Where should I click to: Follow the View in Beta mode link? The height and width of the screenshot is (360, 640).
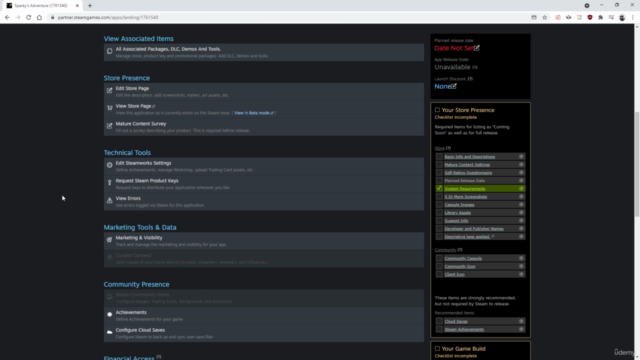coord(252,113)
